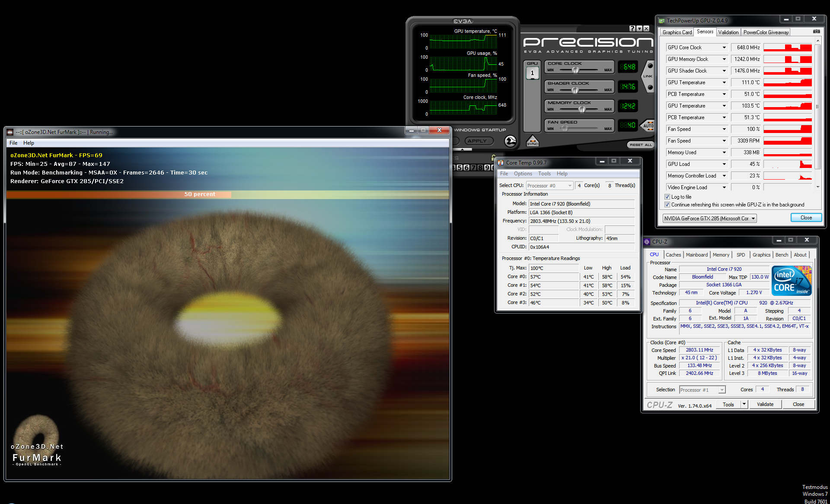This screenshot has width=830, height=504.
Task: Open Precision help question mark icon
Action: (x=632, y=29)
